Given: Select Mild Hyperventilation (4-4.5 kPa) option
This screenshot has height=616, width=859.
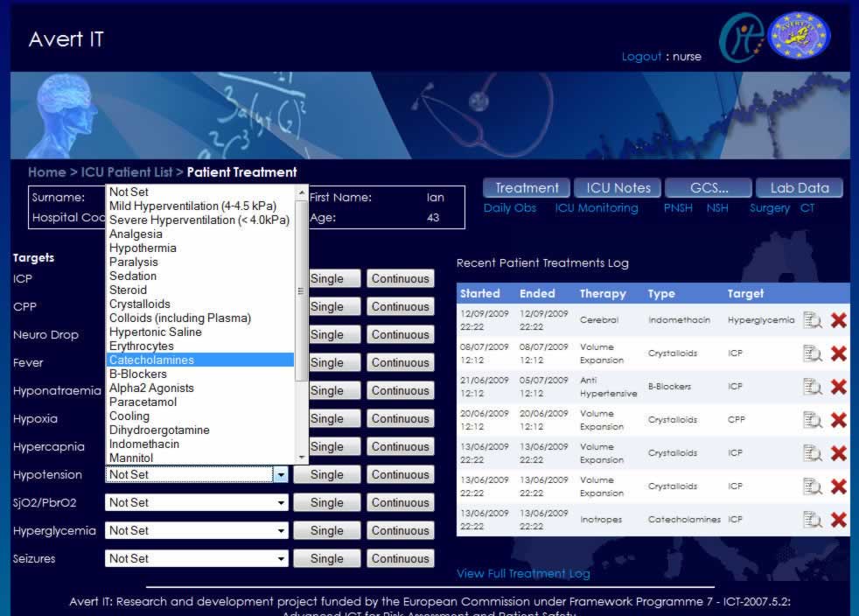Looking at the screenshot, I should [x=200, y=206].
